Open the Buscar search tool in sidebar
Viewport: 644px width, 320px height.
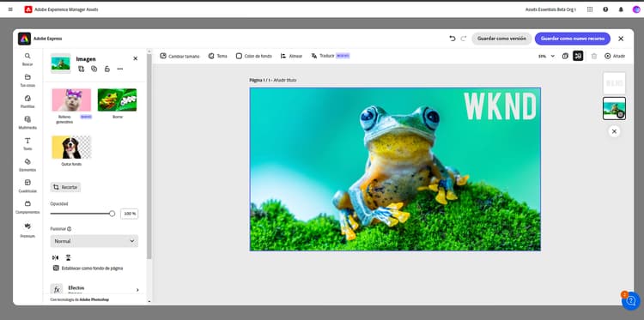pos(27,59)
